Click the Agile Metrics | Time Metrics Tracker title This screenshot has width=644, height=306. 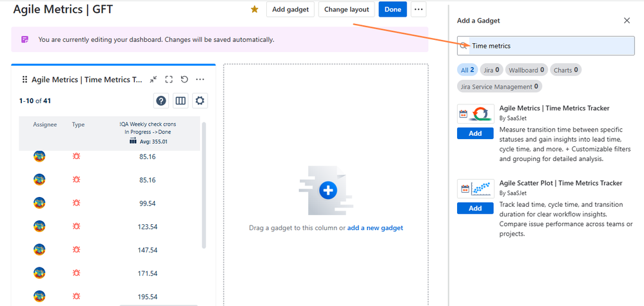[x=554, y=108]
